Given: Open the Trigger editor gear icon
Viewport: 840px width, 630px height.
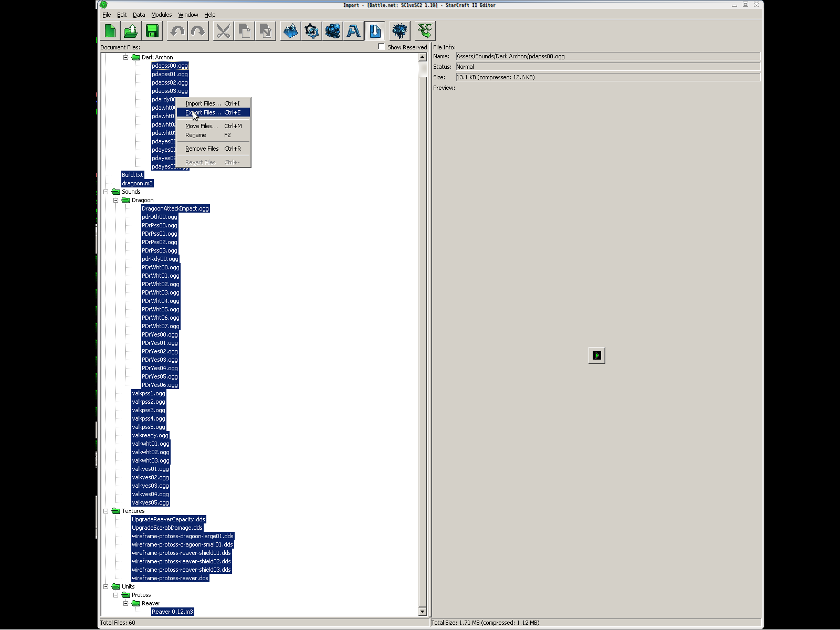Looking at the screenshot, I should pos(312,31).
